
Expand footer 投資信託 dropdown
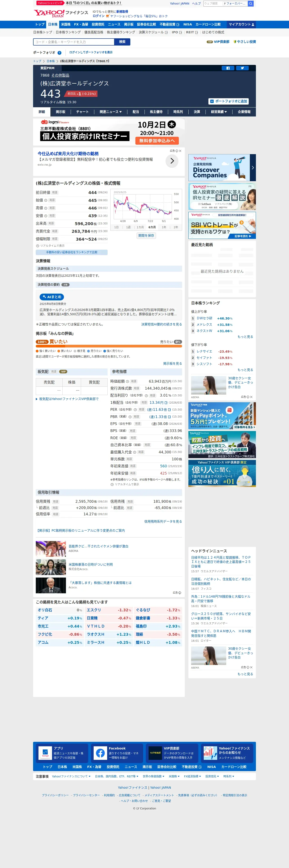pyautogui.click(x=212, y=776)
